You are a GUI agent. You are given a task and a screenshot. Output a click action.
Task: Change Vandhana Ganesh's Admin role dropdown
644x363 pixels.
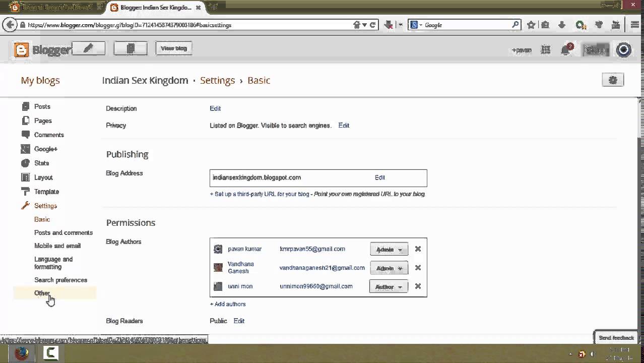click(x=389, y=268)
